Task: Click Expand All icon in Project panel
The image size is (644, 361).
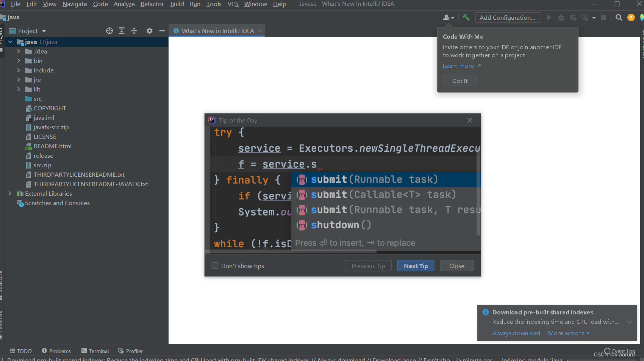Action: (122, 31)
